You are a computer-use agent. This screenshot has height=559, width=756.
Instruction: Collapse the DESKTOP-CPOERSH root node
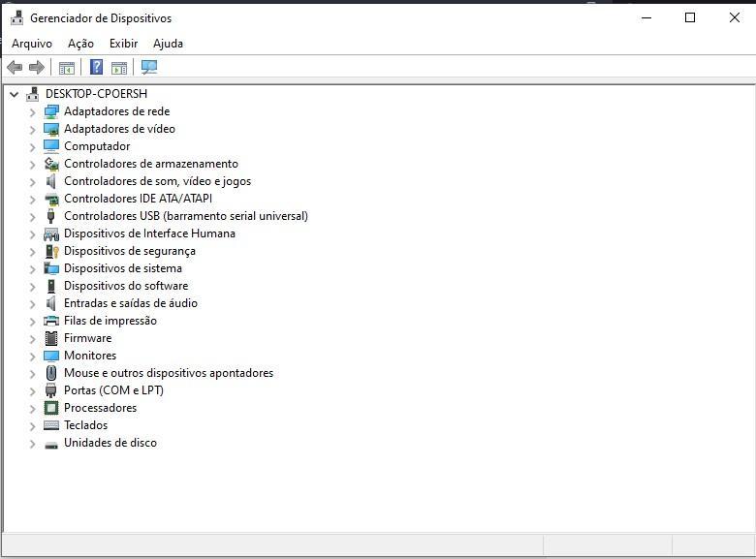coord(15,94)
